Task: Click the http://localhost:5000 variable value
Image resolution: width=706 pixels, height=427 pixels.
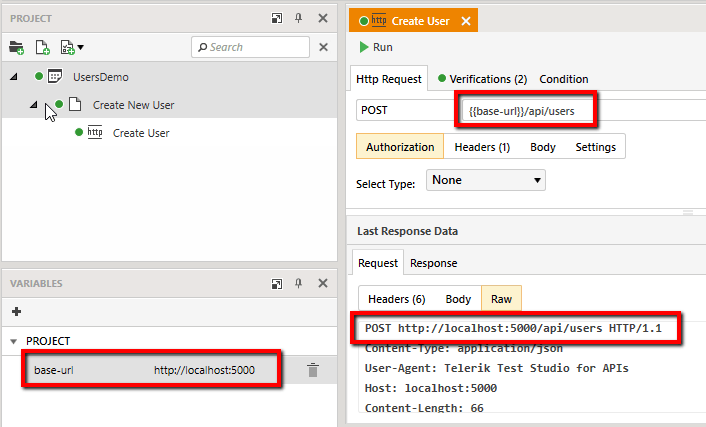Action: 204,370
